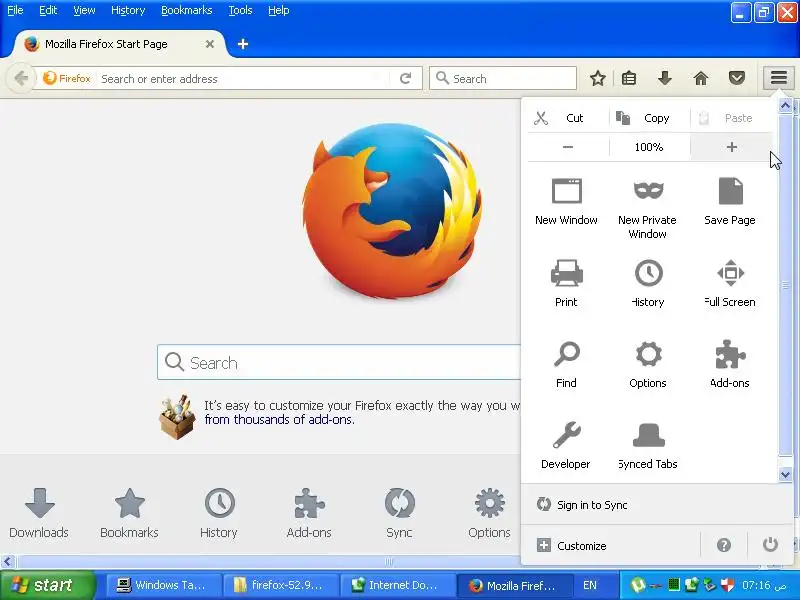This screenshot has width=800, height=600.
Task: Click the Windows start button
Action: point(47,585)
